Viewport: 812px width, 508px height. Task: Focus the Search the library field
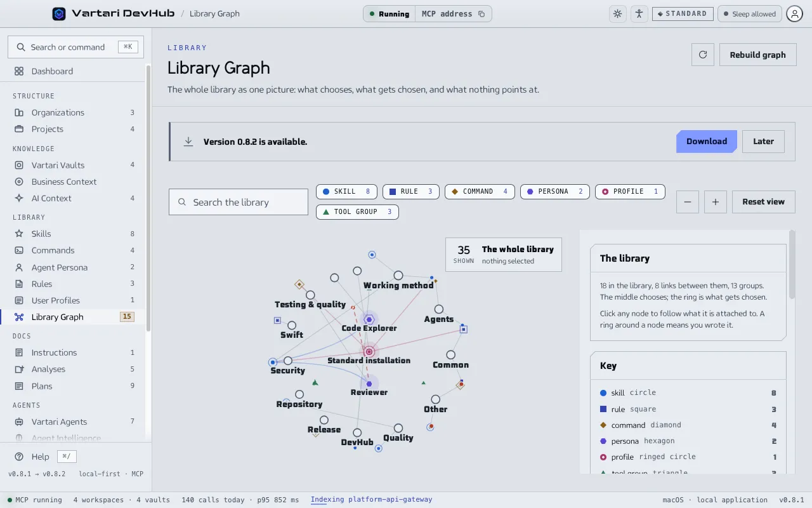239,202
